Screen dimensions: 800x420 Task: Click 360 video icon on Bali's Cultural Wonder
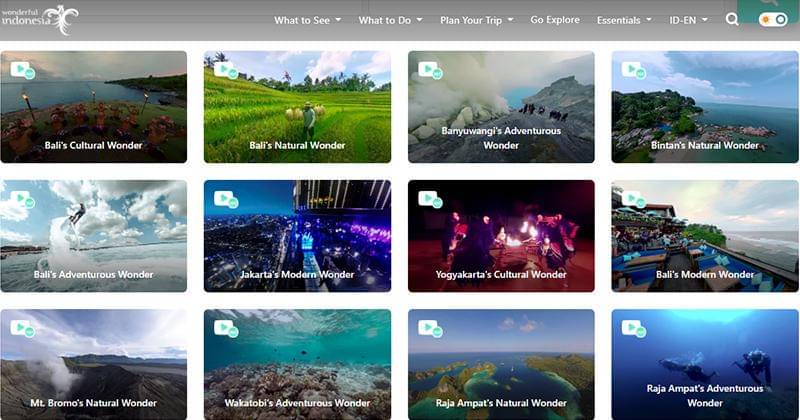click(x=22, y=70)
